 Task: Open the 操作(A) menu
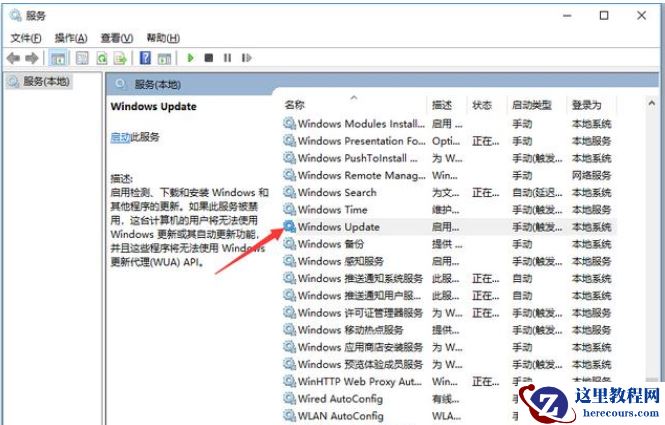coord(71,38)
